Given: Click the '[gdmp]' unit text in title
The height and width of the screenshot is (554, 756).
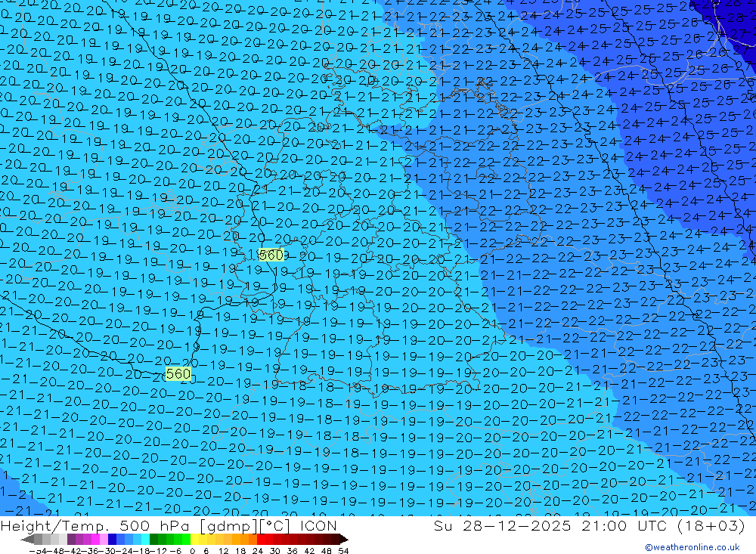Looking at the screenshot, I should click(228, 525).
